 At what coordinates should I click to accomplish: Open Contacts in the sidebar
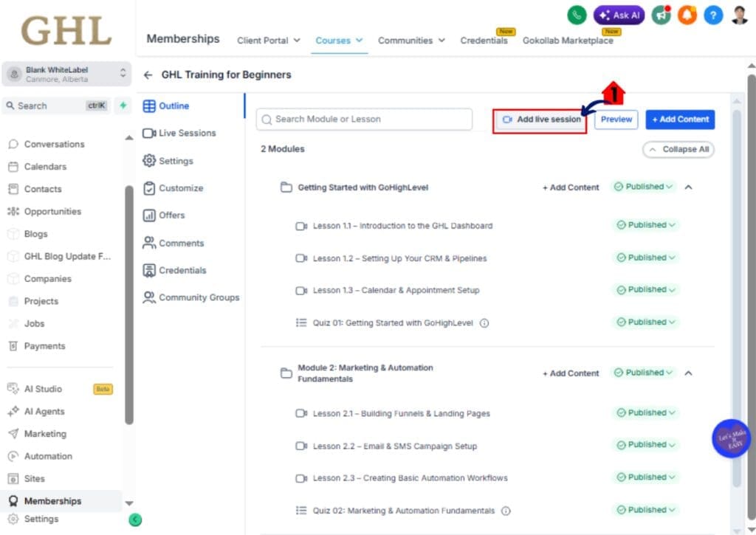tap(42, 189)
